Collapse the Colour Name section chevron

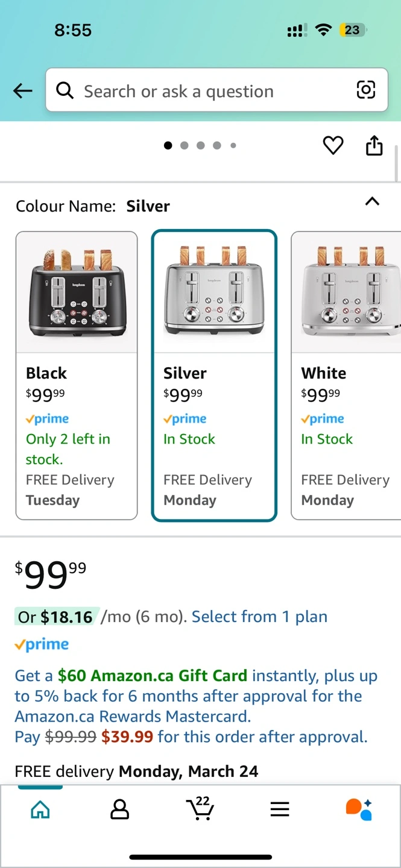pos(373,201)
